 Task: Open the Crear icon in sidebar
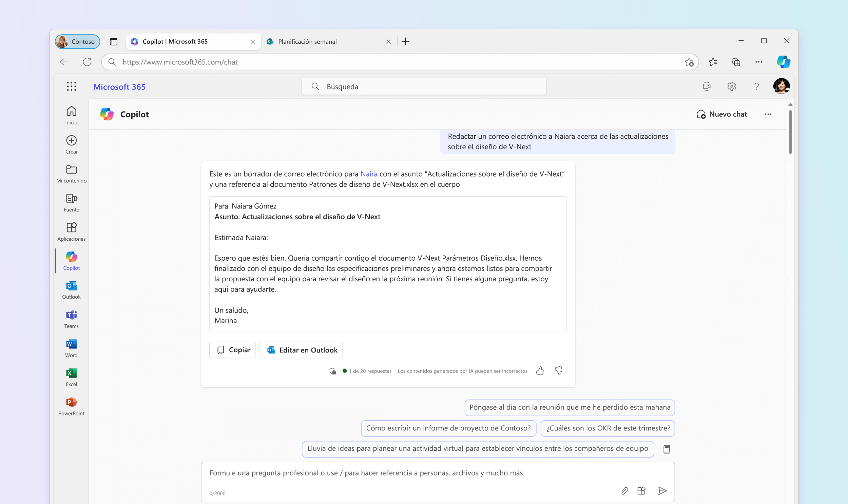coord(71,144)
